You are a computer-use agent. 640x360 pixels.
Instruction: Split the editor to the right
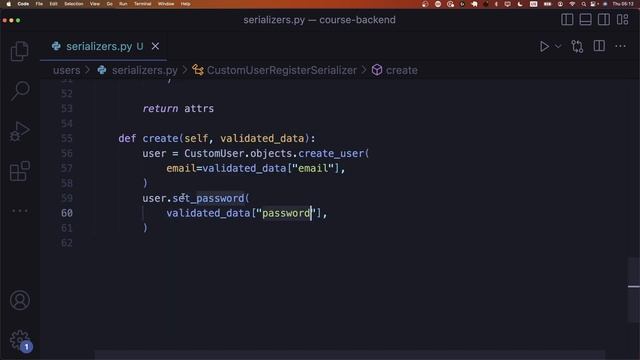tap(599, 46)
